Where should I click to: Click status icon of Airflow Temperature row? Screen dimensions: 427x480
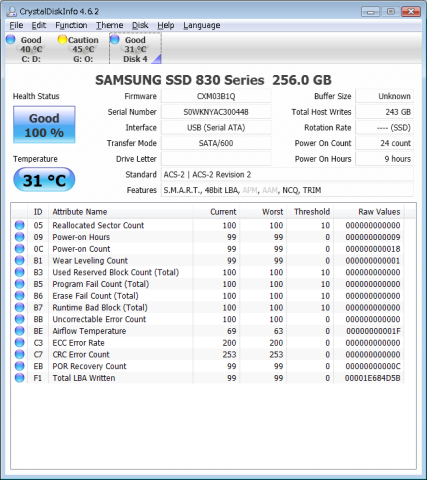click(x=20, y=331)
